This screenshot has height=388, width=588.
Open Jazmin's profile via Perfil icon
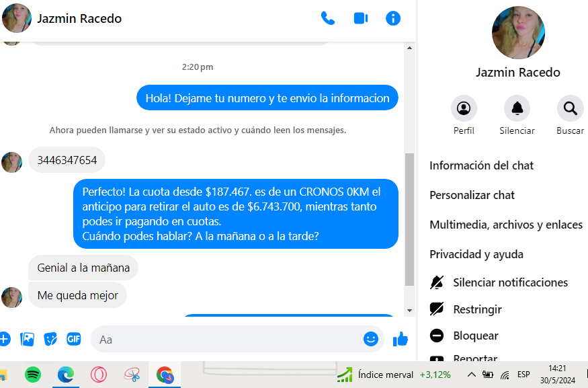[464, 108]
